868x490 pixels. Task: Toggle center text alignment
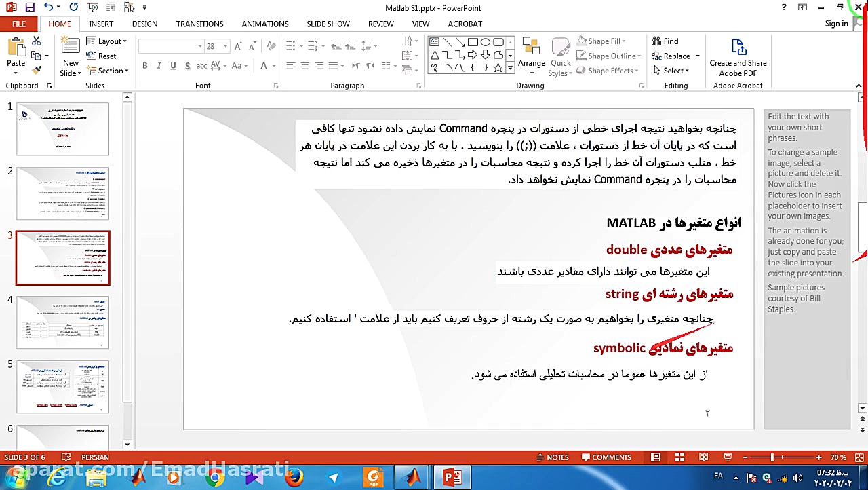(304, 65)
